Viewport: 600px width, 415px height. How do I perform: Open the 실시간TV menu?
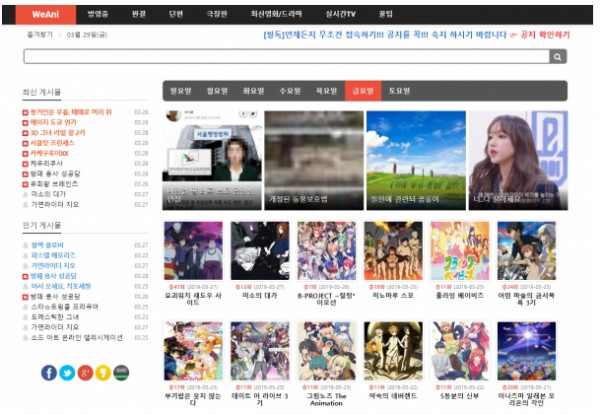(341, 15)
